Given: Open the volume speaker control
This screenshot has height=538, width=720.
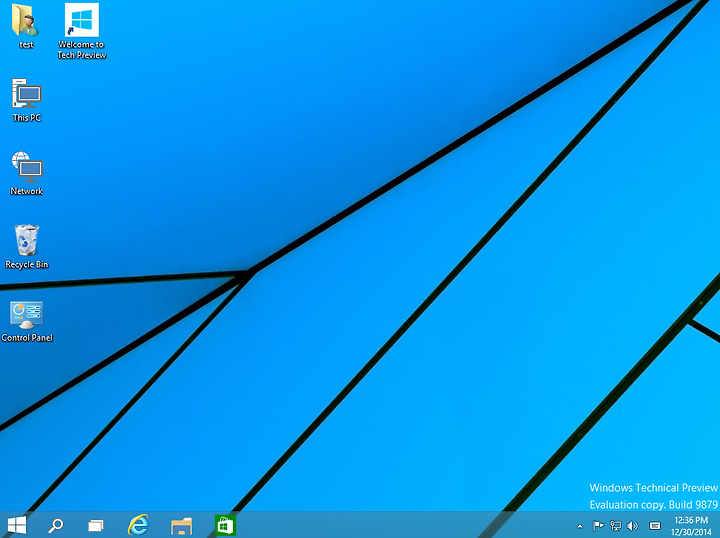Looking at the screenshot, I should point(633,526).
